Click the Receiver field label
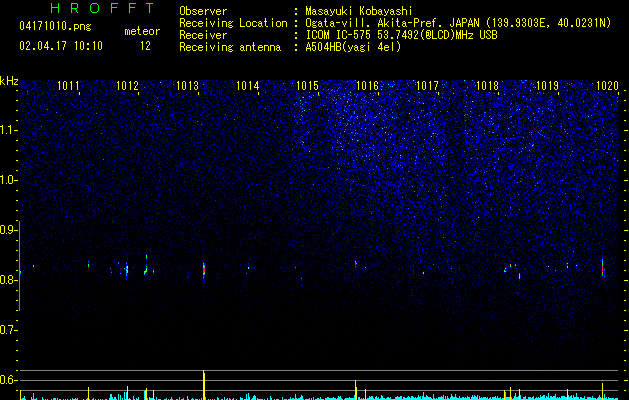Screen dimensions: 629x400 pyautogui.click(x=203, y=35)
